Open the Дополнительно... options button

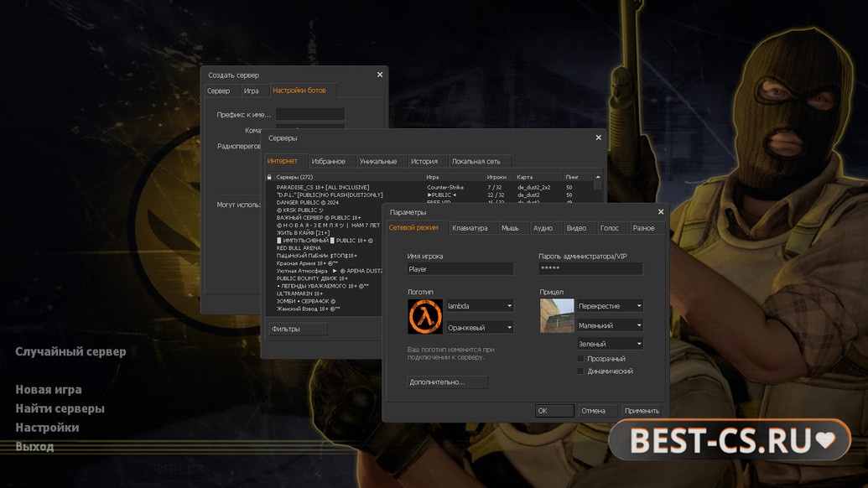(447, 382)
